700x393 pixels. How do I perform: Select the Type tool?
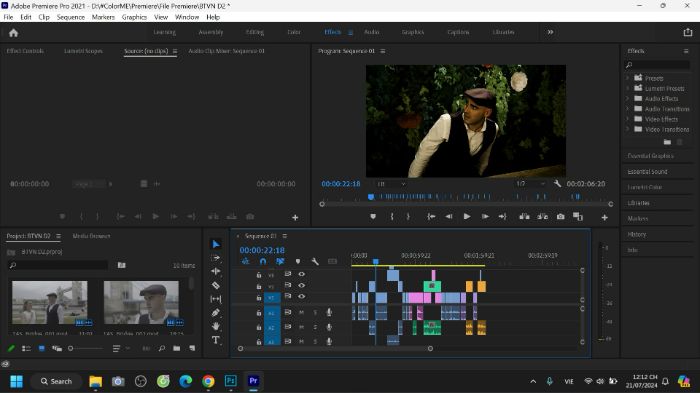tap(216, 340)
